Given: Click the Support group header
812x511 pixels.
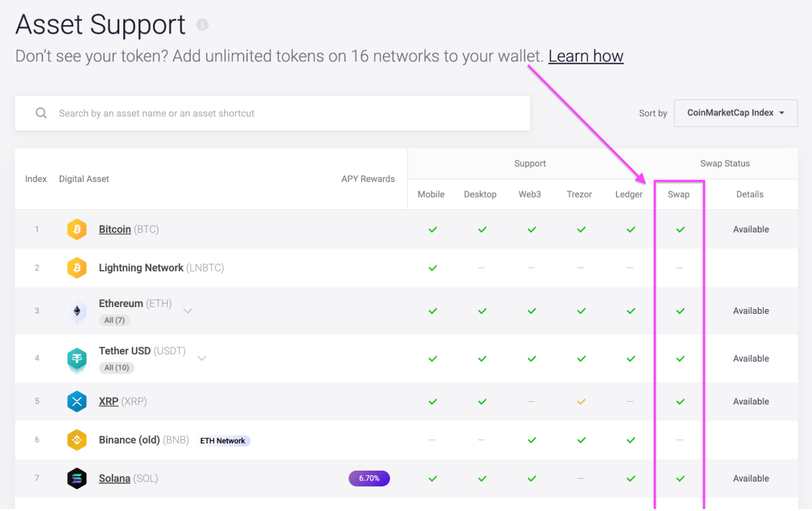Looking at the screenshot, I should coord(531,163).
